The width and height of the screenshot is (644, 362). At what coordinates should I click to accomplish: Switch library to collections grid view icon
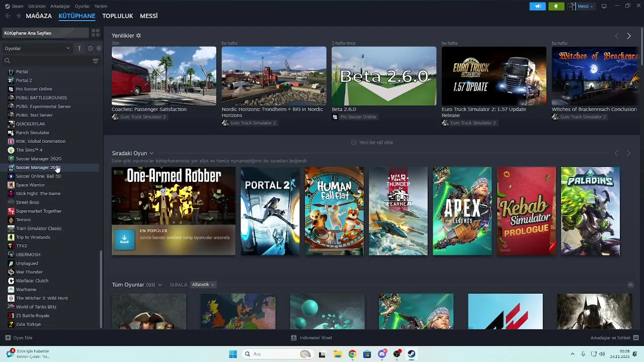point(95,33)
